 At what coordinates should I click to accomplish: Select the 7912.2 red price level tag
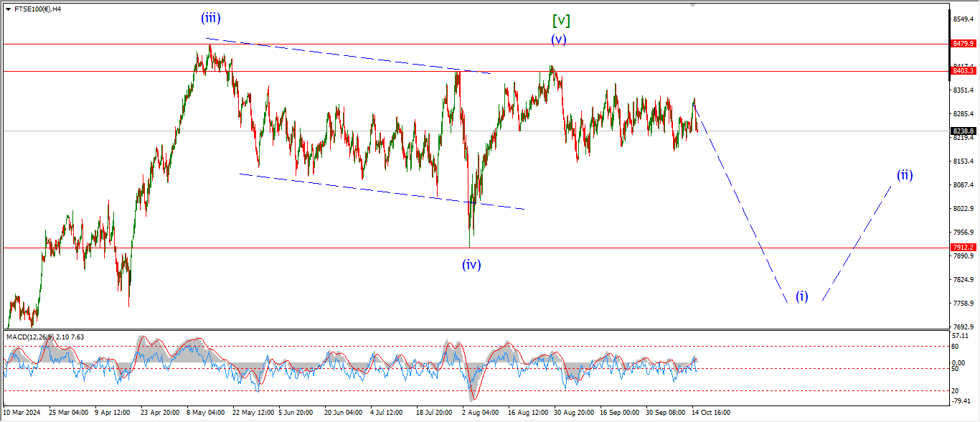pos(963,248)
